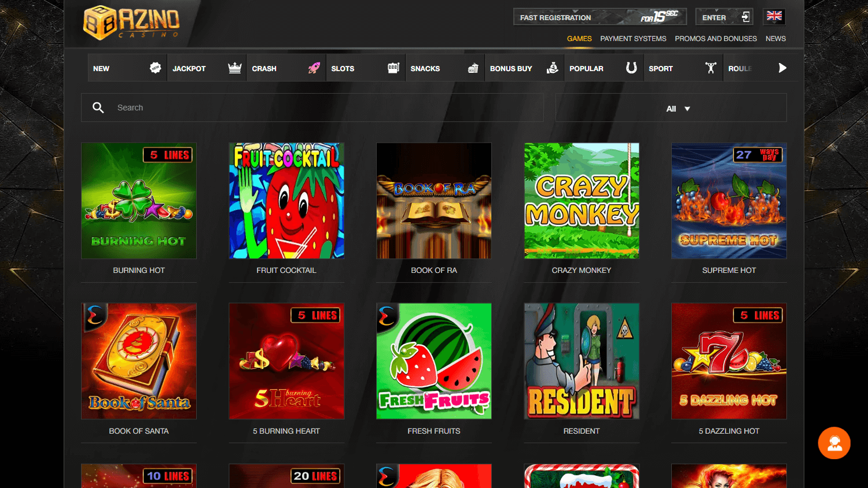The width and height of the screenshot is (868, 488).
Task: Click 27 ways pay badge on Supreme Hot
Action: pos(758,155)
